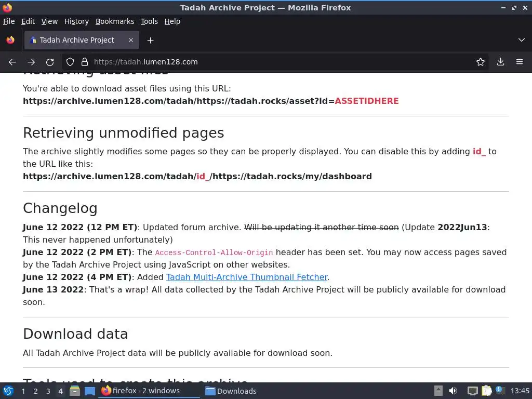Open firefox - 2 windows taskbar item

click(x=149, y=391)
